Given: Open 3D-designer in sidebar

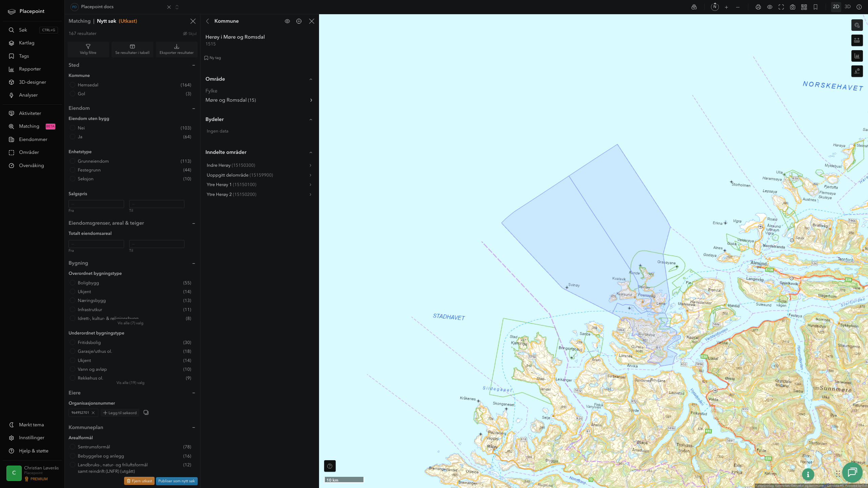Looking at the screenshot, I should [x=32, y=82].
